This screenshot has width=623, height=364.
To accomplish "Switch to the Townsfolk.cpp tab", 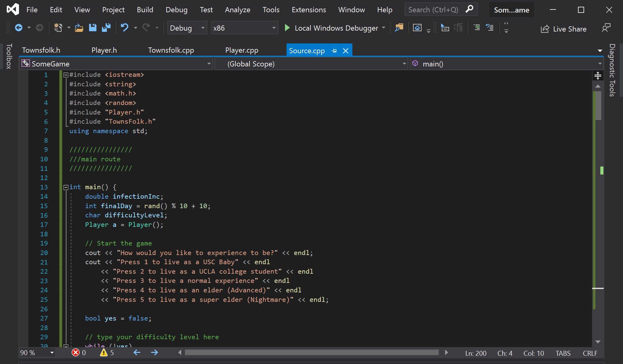I will (x=171, y=50).
